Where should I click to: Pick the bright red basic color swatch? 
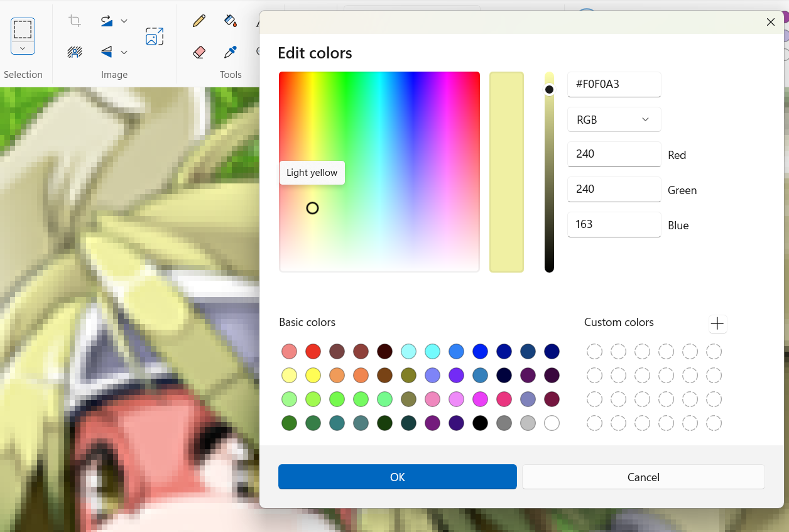coord(313,352)
